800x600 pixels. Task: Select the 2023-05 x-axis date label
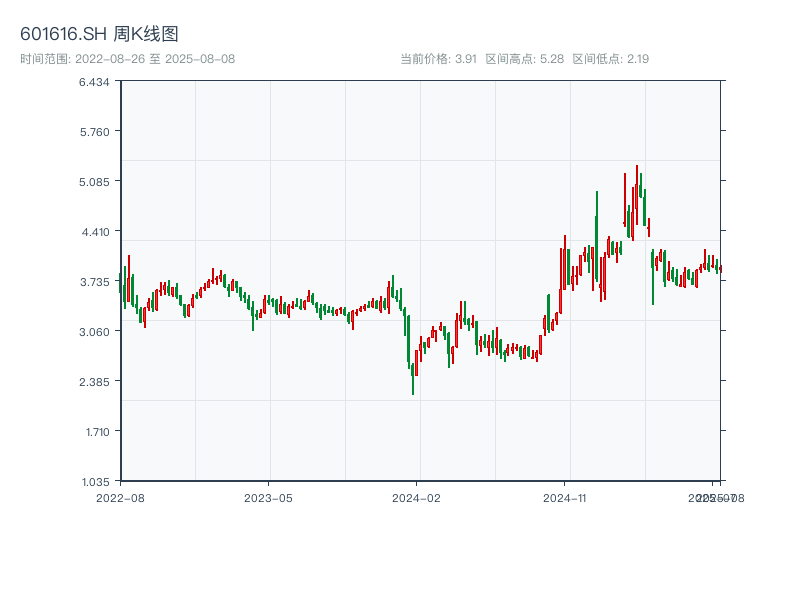click(x=268, y=497)
